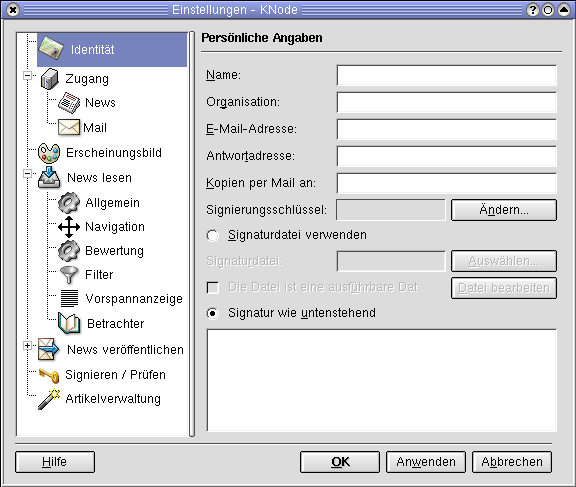Viewport: 576px width, 487px height.
Task: Tick the ausführbare Datei checkbox
Action: coord(213,288)
